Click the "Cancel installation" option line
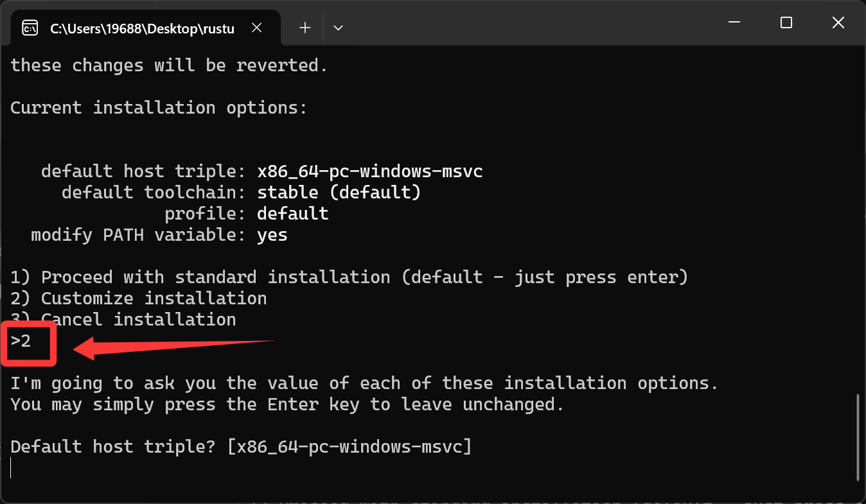This screenshot has width=866, height=504. tap(138, 320)
